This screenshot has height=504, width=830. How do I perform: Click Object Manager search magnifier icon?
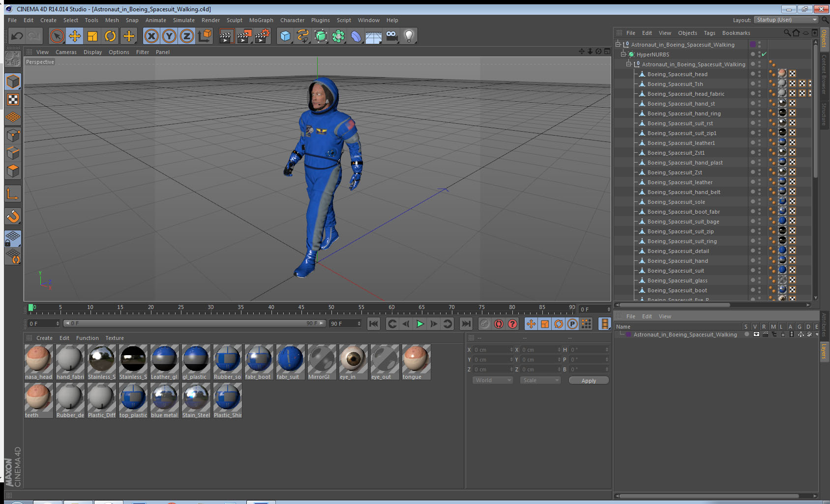[787, 33]
